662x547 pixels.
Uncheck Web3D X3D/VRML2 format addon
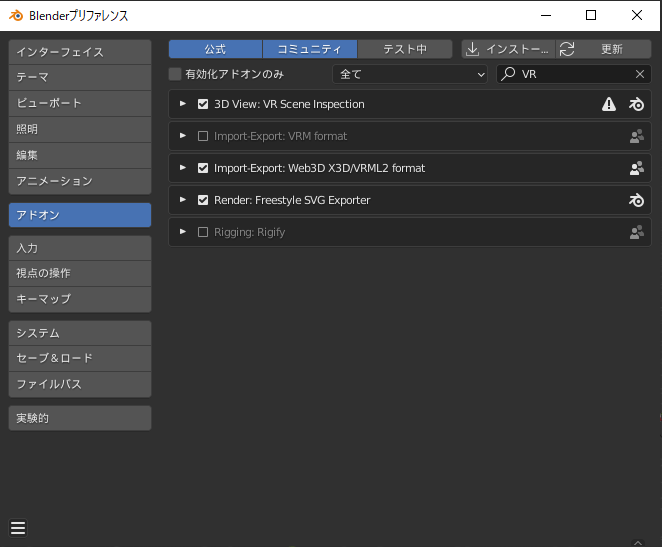(203, 168)
